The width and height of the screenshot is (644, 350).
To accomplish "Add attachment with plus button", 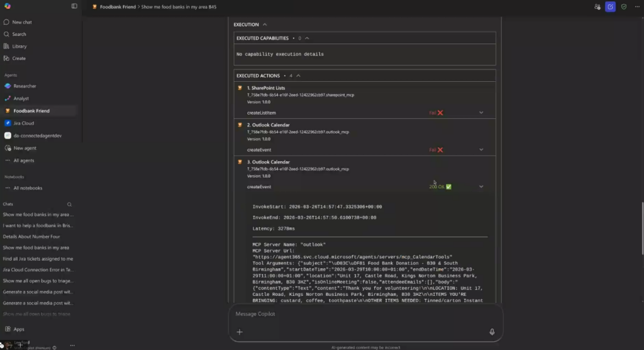I will (240, 332).
